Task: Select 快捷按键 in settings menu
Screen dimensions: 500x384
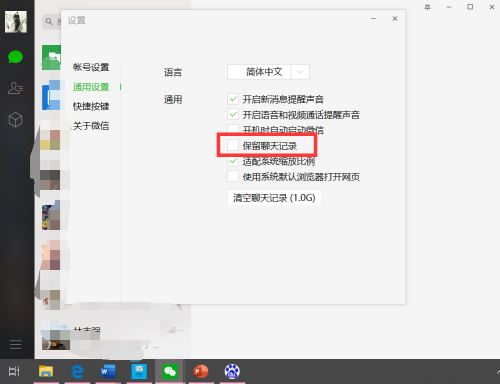Action: pyautogui.click(x=91, y=106)
